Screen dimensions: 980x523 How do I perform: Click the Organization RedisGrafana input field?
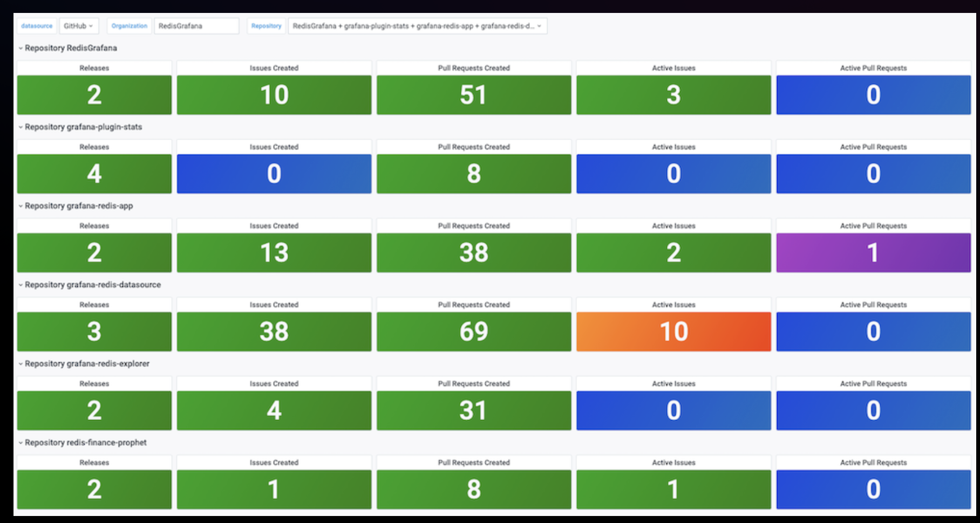pos(196,26)
